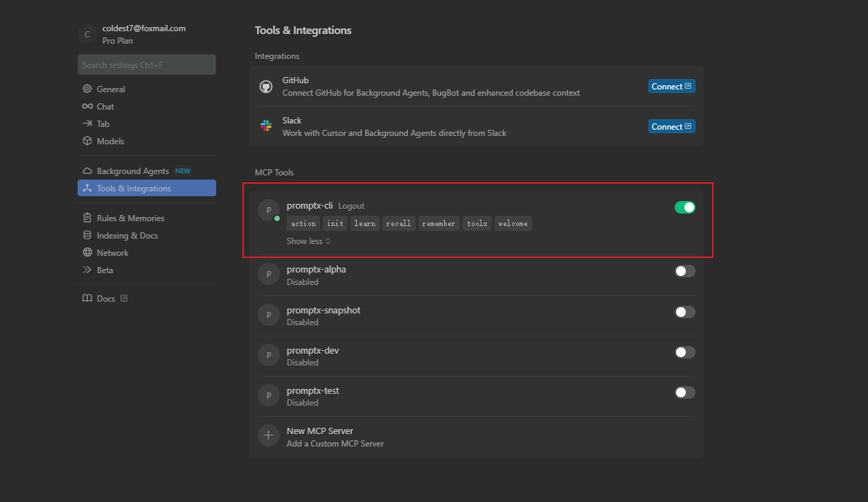
Task: Click the remember tool tag
Action: click(439, 223)
